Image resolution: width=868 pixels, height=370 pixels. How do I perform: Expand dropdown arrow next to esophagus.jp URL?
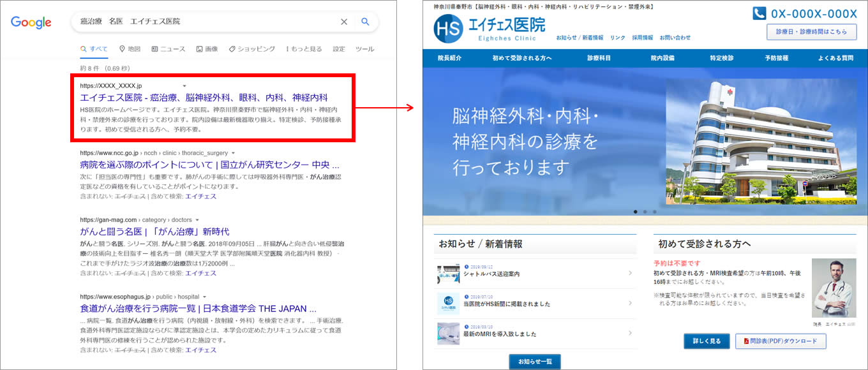pos(204,297)
